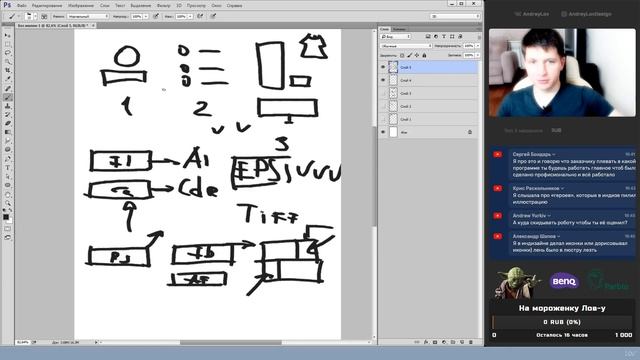The width and height of the screenshot is (640, 360).
Task: Click the foreground color swatch
Action: point(6,217)
